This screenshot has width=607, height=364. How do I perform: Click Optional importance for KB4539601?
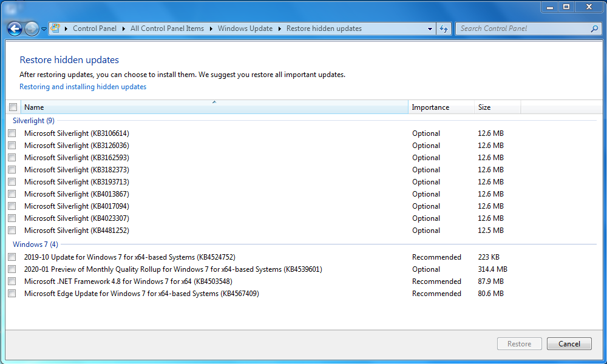pyautogui.click(x=426, y=269)
